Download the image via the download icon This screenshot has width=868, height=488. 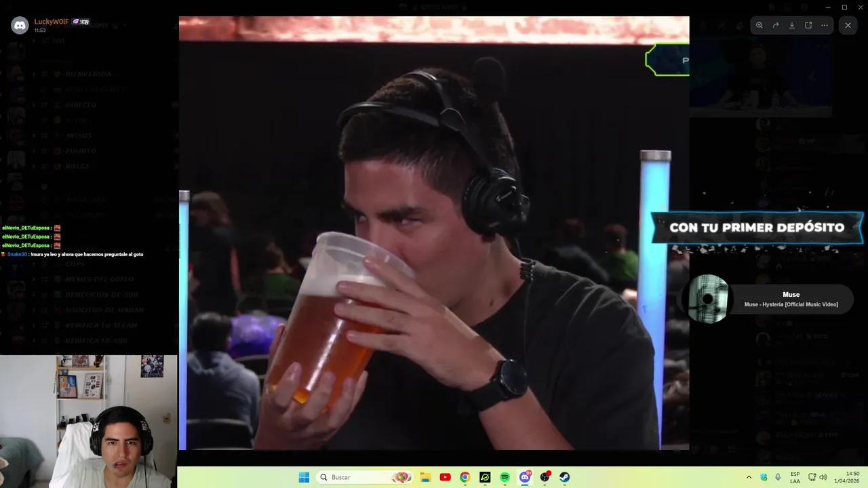792,25
